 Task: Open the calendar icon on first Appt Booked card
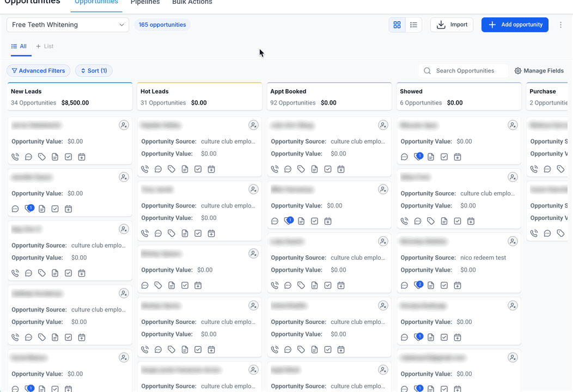341,169
